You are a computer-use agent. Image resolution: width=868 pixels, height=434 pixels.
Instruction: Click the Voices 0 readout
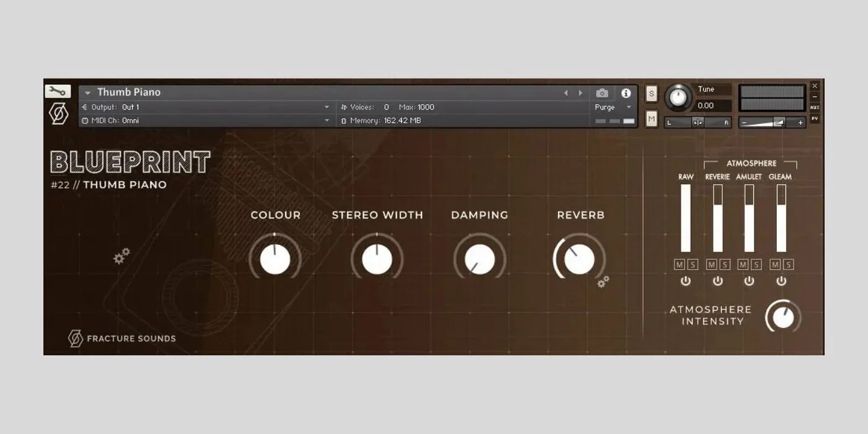pyautogui.click(x=365, y=107)
